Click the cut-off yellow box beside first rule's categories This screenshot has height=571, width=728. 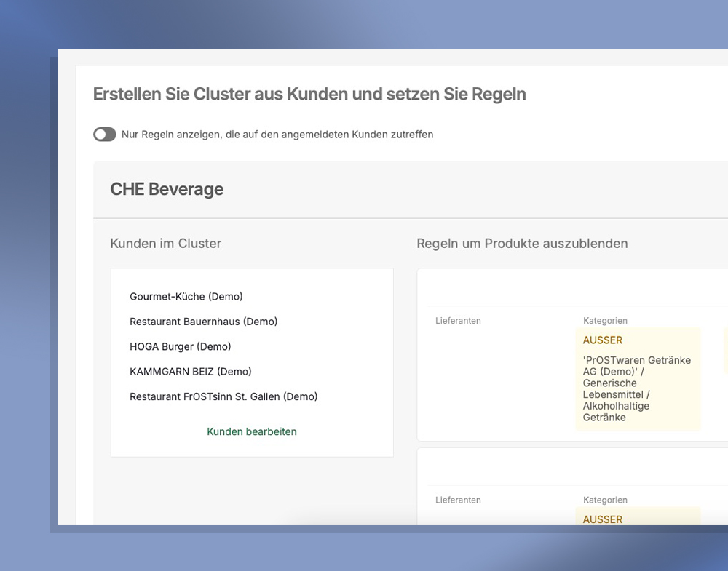pos(725,350)
